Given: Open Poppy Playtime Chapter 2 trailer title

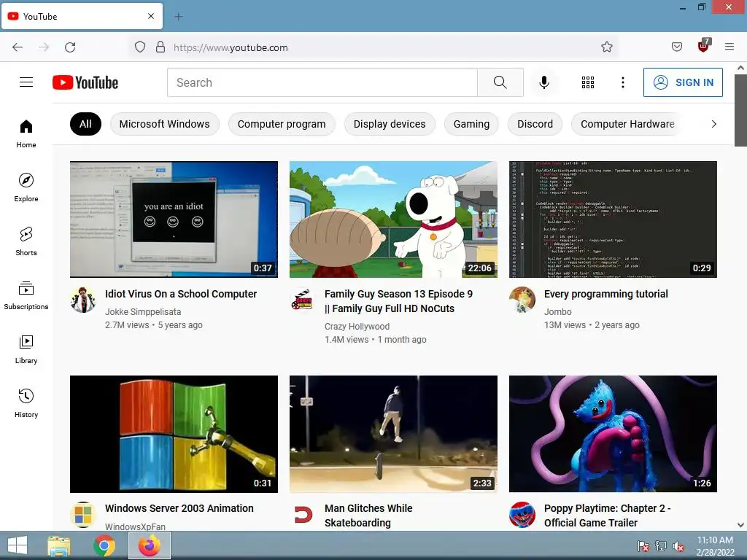Looking at the screenshot, I should pos(608,516).
